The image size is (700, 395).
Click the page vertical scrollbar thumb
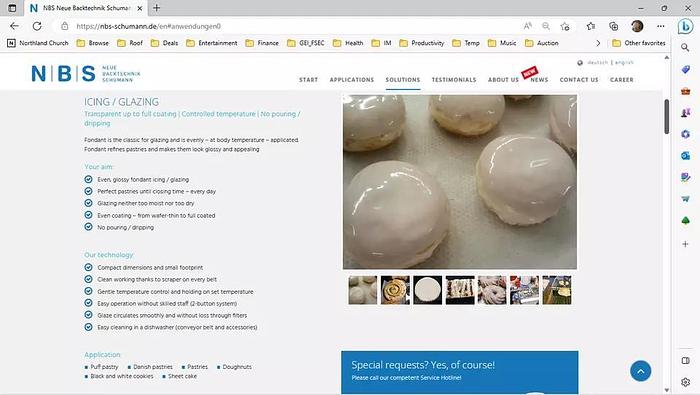(667, 116)
